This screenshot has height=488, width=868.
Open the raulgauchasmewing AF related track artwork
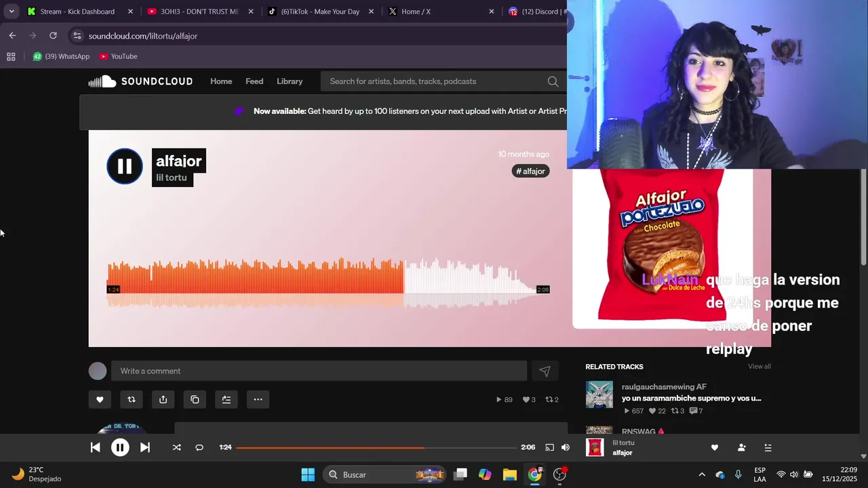599,394
